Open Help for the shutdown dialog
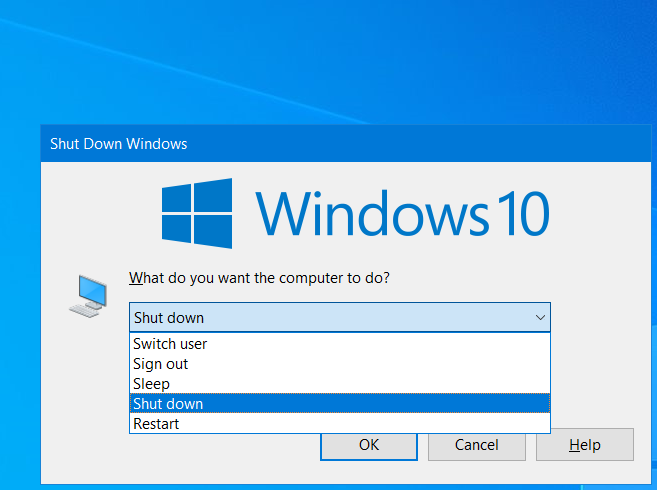This screenshot has width=657, height=490. click(585, 445)
